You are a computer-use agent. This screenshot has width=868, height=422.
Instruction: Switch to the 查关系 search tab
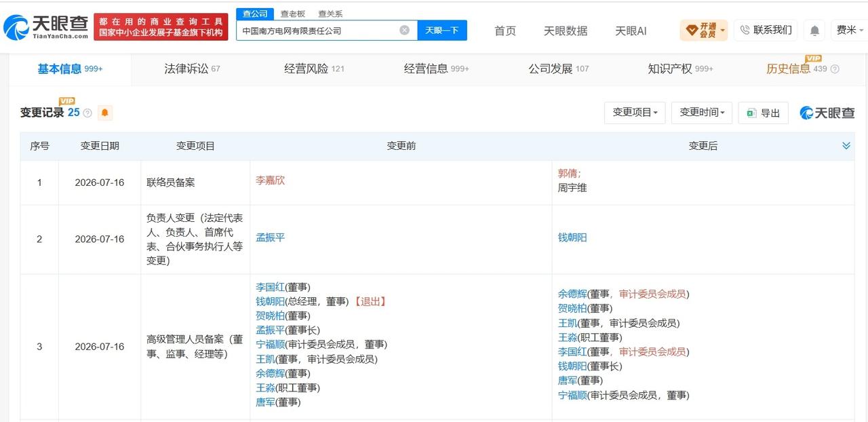pos(330,14)
